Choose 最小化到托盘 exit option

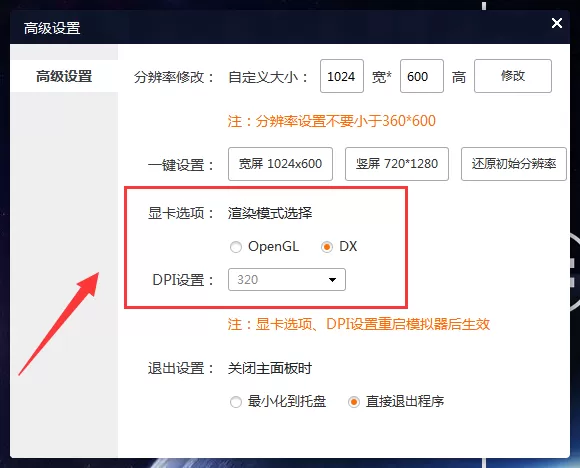click(x=236, y=402)
